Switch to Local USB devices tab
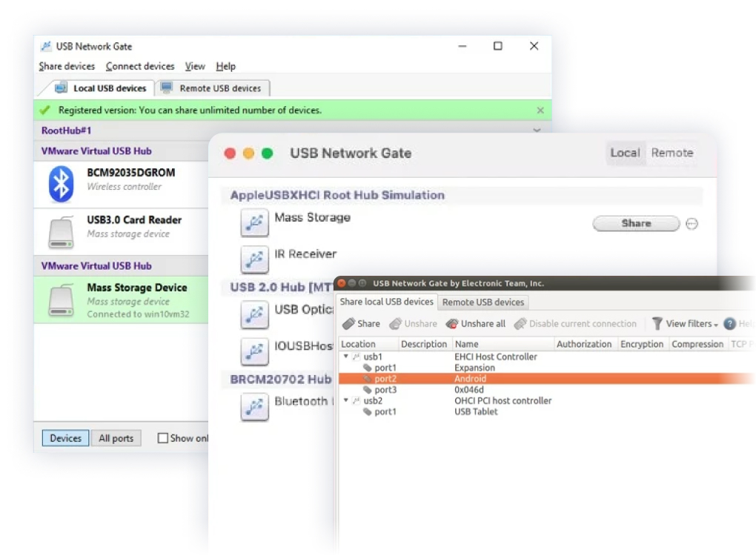This screenshot has width=756, height=556. [x=101, y=88]
